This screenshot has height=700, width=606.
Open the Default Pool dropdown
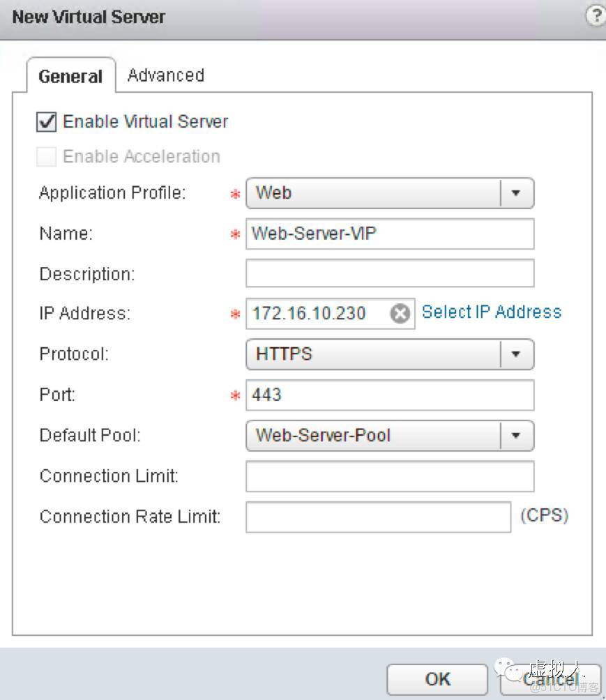click(x=516, y=436)
